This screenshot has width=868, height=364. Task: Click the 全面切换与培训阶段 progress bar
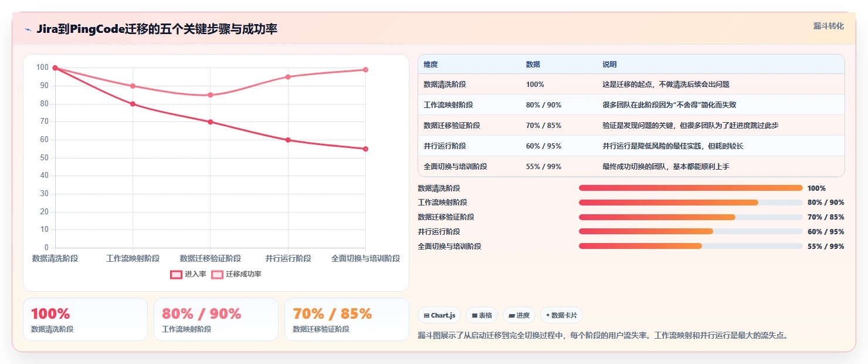click(x=690, y=246)
